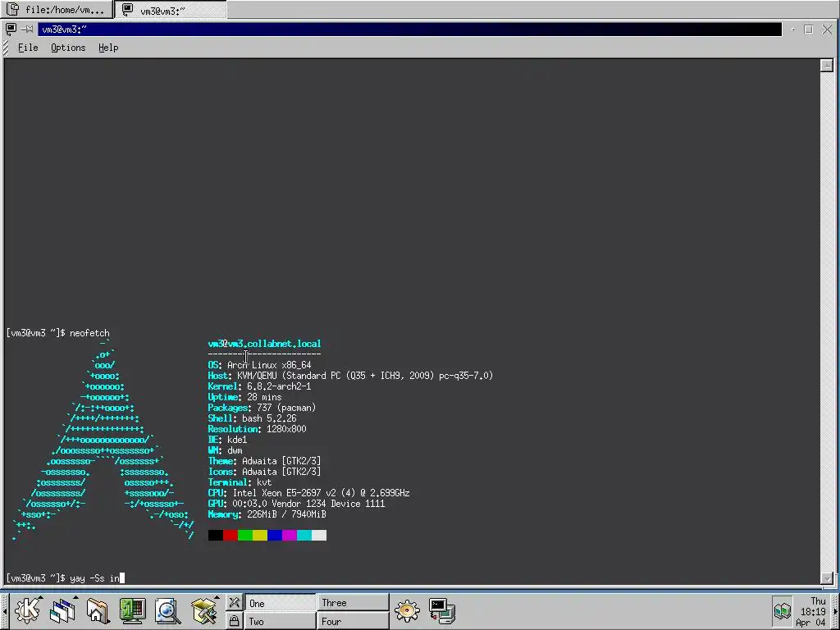The height and width of the screenshot is (630, 840).
Task: Maximize the kvt terminal window
Action: coord(809,30)
